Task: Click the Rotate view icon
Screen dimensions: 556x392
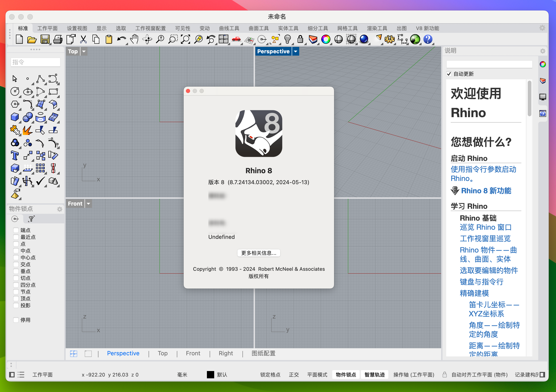Action: click(x=147, y=39)
